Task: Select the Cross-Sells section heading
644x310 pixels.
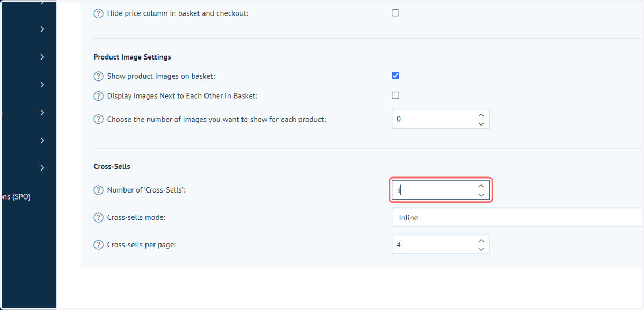Action: point(112,166)
